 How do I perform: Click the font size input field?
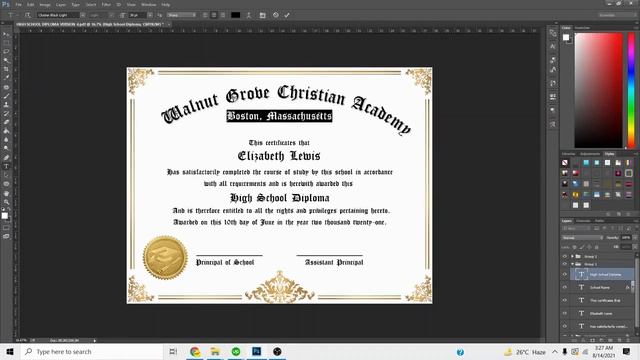[138, 15]
